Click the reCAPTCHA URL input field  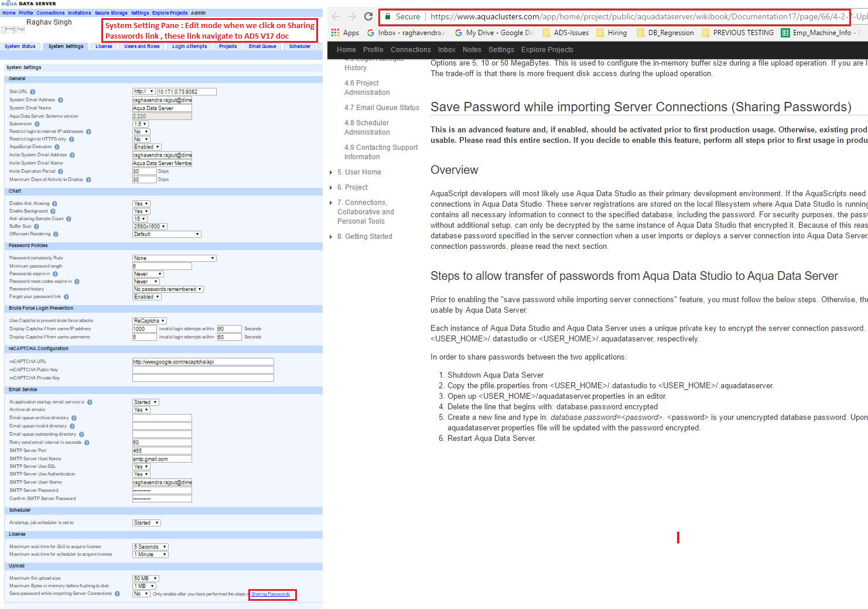tap(203, 362)
